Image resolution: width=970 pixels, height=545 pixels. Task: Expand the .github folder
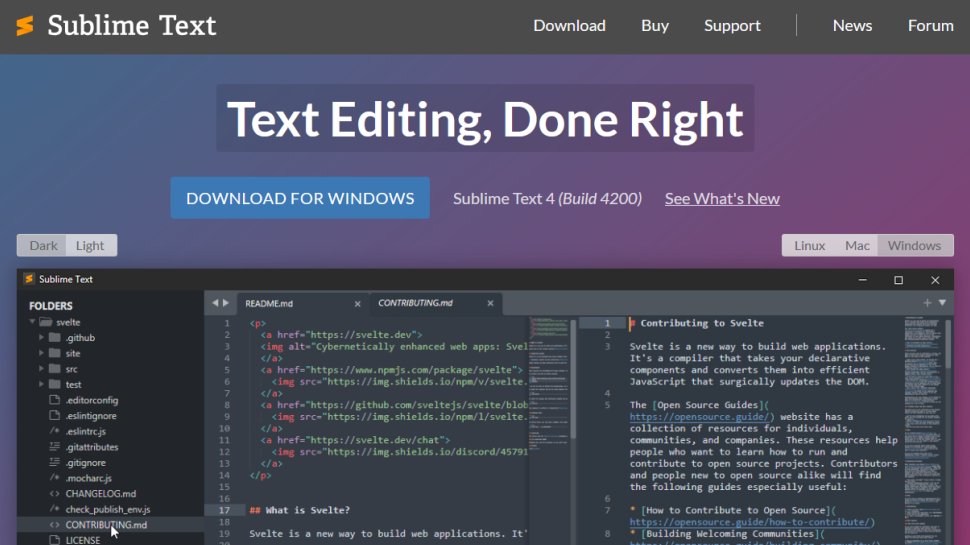point(41,338)
